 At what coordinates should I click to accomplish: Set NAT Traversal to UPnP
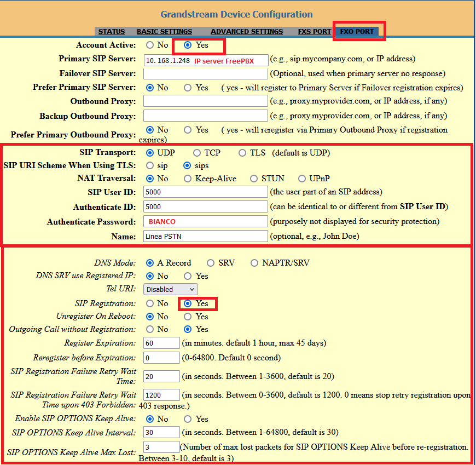[x=302, y=179]
